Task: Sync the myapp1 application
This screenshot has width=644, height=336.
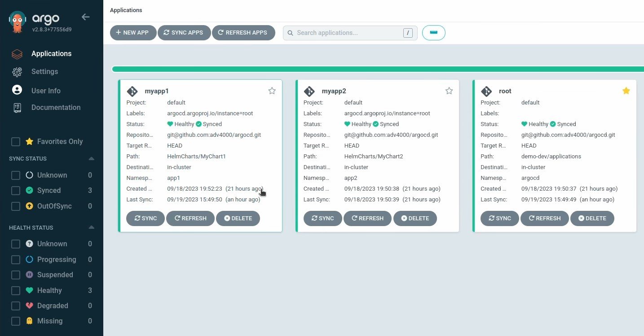Action: (146, 218)
